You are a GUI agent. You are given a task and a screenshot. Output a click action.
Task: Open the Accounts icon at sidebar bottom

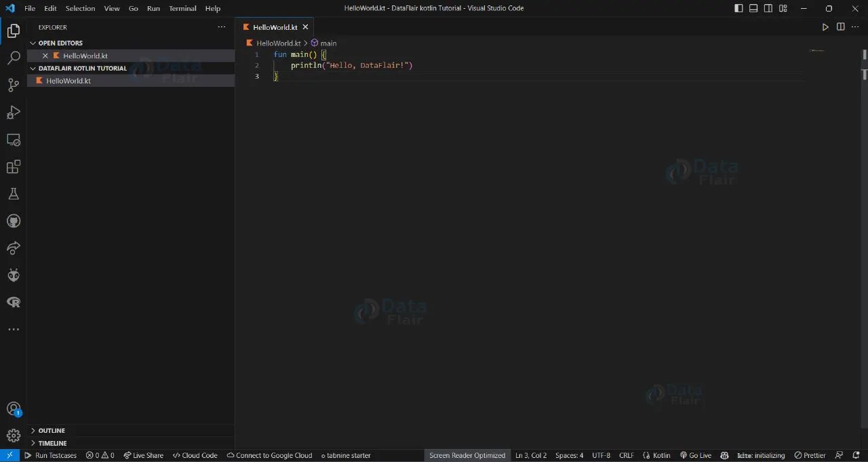coord(14,408)
